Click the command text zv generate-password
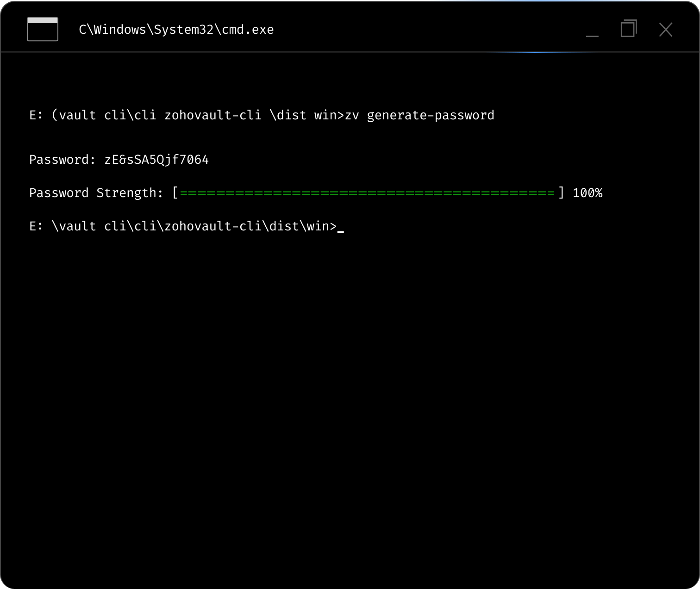 [419, 115]
